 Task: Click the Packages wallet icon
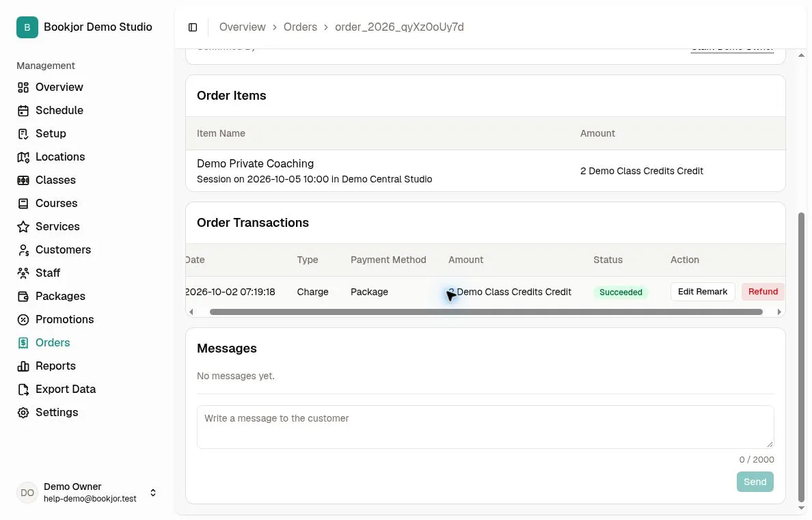pyautogui.click(x=23, y=297)
